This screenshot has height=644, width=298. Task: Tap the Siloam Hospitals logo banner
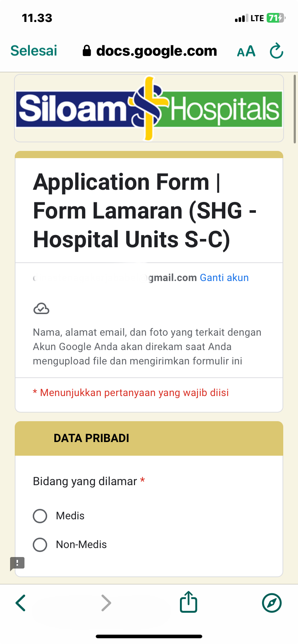[x=149, y=109]
